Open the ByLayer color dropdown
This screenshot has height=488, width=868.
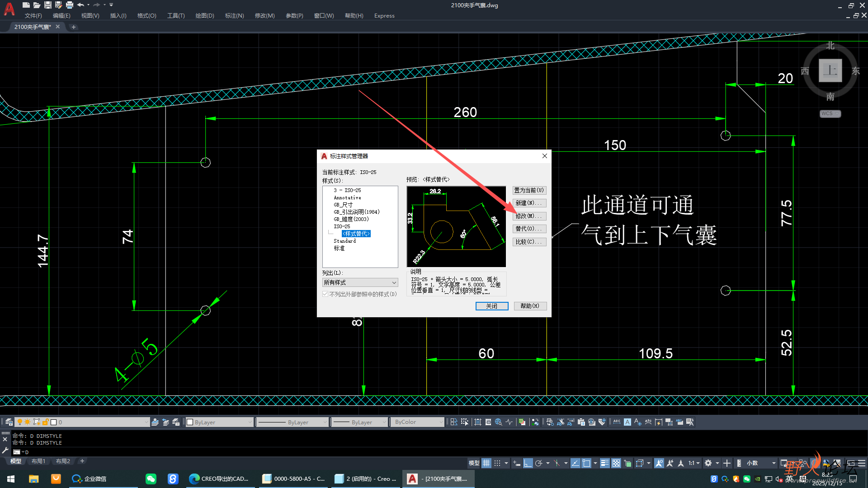coord(220,422)
